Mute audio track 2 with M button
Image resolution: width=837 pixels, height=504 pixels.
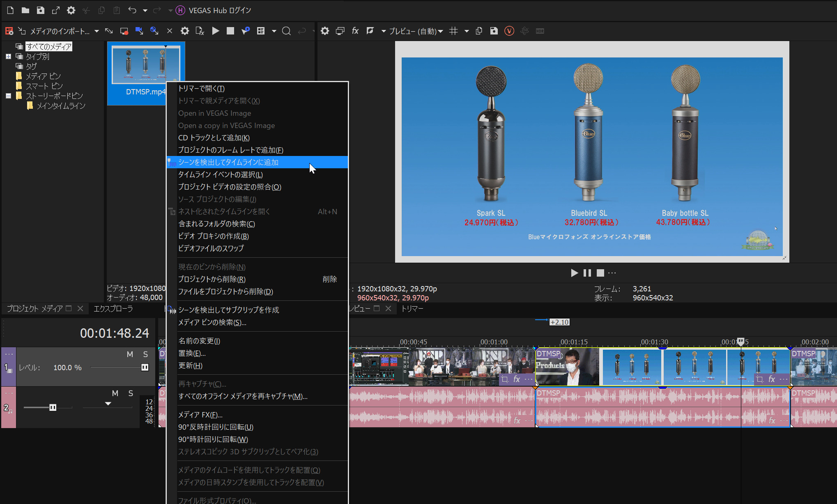coord(115,393)
